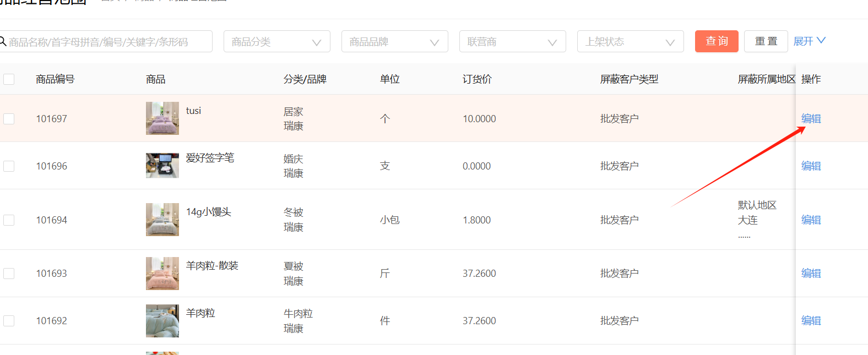868x355 pixels.
Task: Open the 联营商 dropdown
Action: [513, 42]
